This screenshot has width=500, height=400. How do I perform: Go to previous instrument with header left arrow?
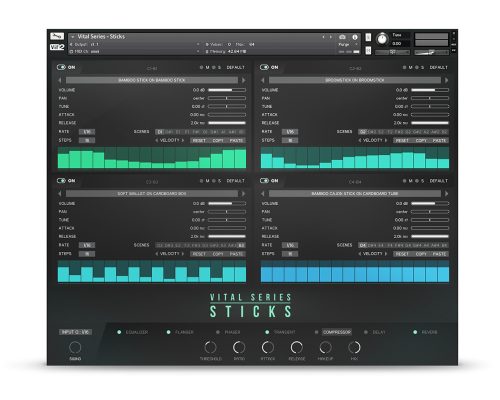(x=323, y=37)
